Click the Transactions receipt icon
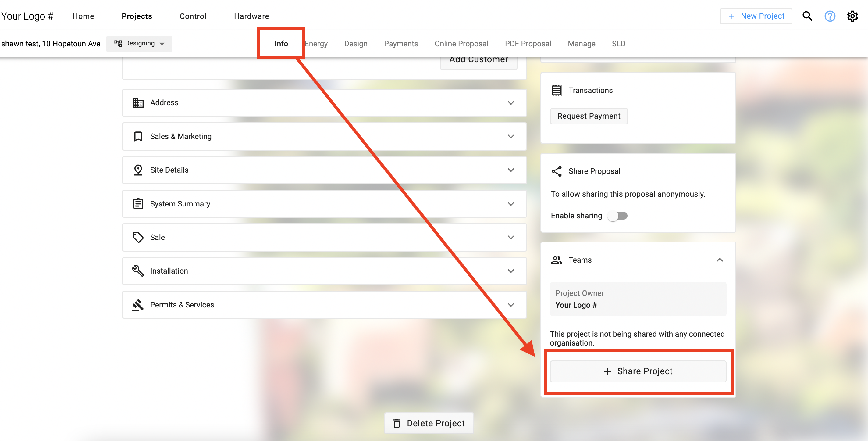 [x=556, y=90]
